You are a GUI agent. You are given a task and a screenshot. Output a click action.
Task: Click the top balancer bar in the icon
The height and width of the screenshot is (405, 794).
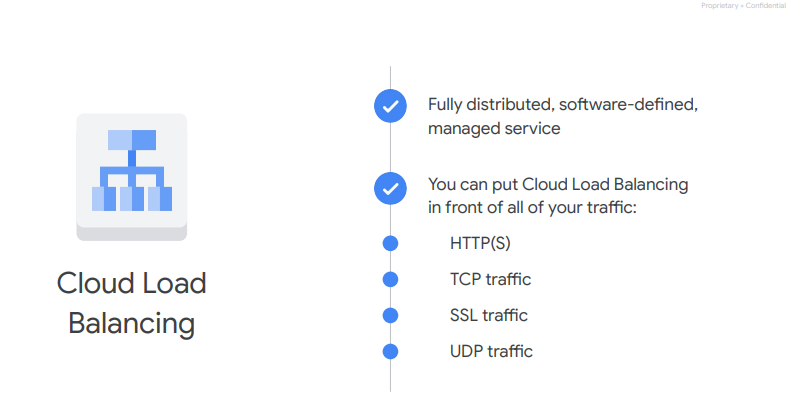click(132, 140)
